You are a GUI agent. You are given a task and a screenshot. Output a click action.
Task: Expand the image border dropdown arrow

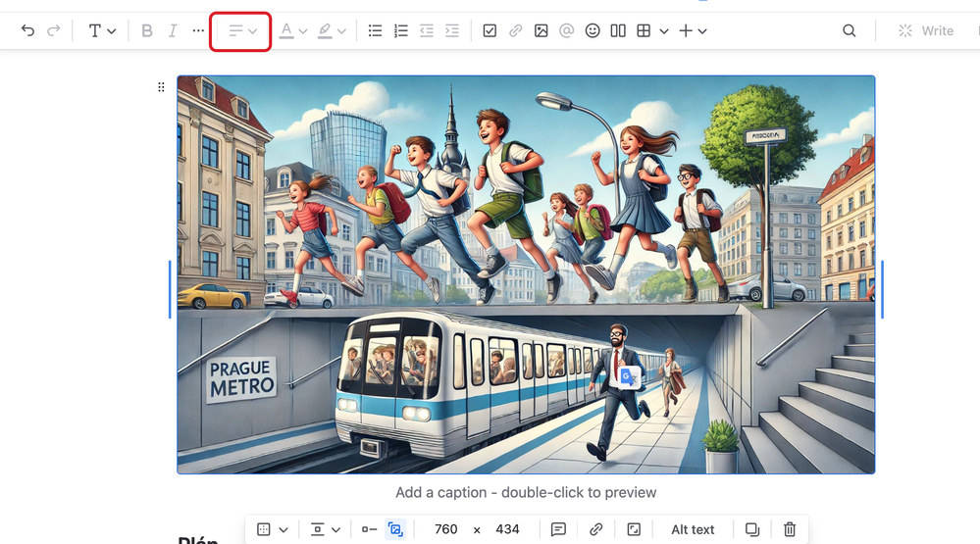284,529
